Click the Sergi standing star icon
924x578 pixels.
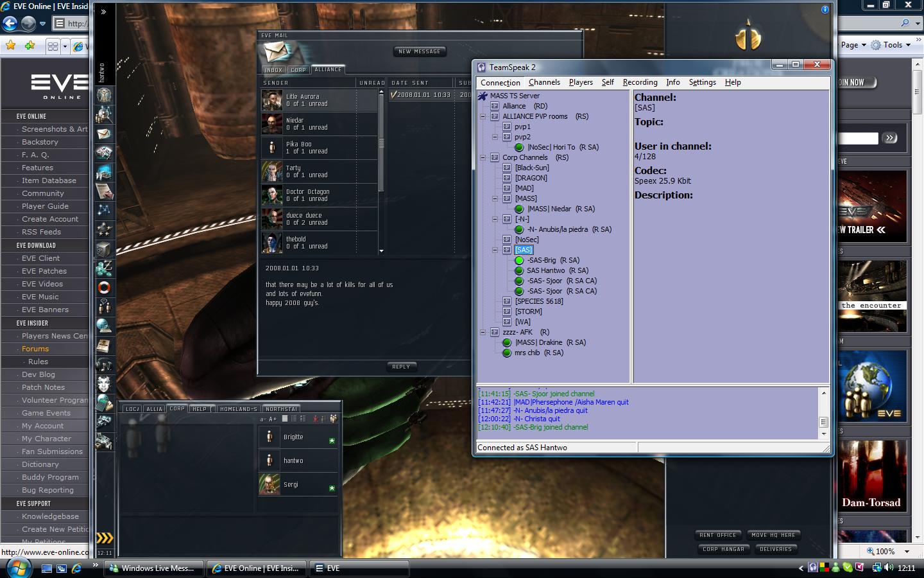coord(332,489)
